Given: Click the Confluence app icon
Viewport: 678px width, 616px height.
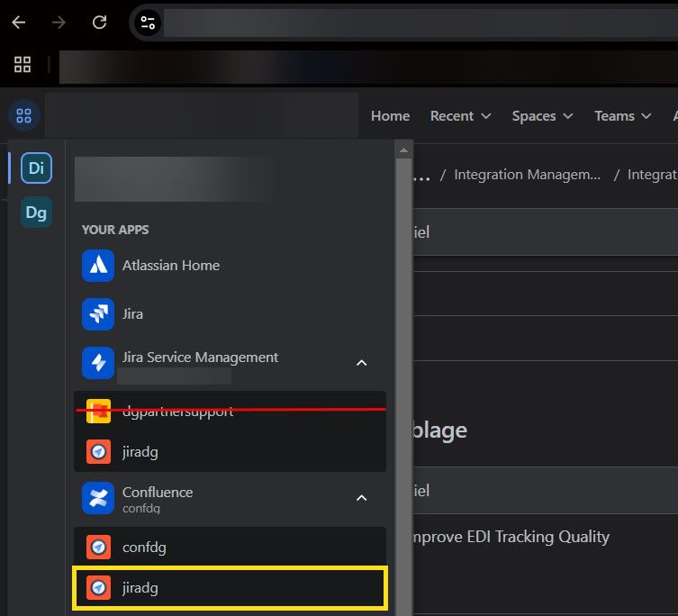Looking at the screenshot, I should tap(98, 498).
